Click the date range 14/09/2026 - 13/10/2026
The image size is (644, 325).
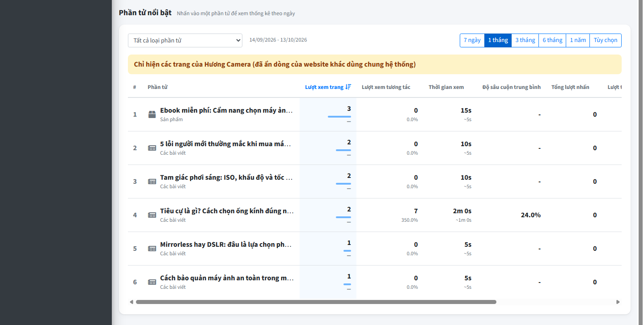(278, 40)
